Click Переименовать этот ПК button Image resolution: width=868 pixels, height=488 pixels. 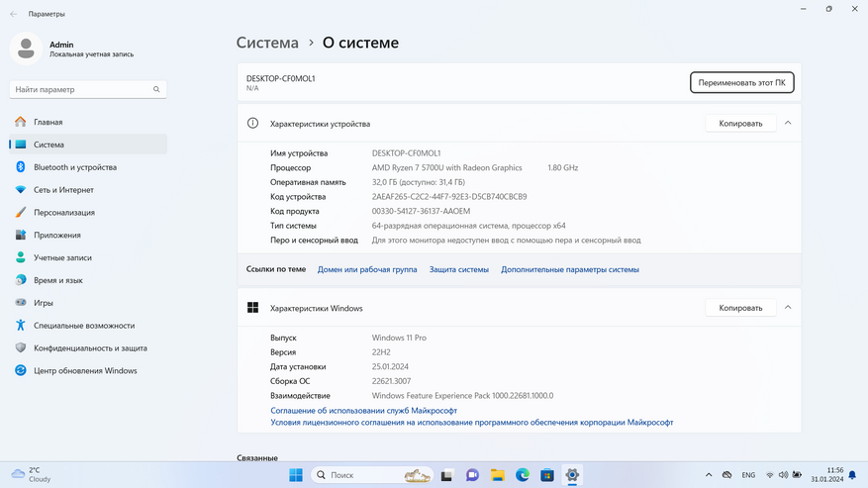(x=741, y=82)
